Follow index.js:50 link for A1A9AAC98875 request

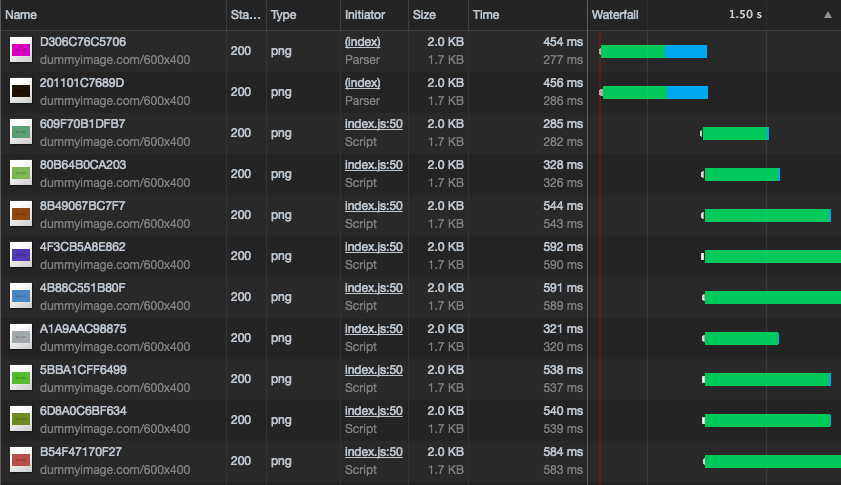click(373, 329)
